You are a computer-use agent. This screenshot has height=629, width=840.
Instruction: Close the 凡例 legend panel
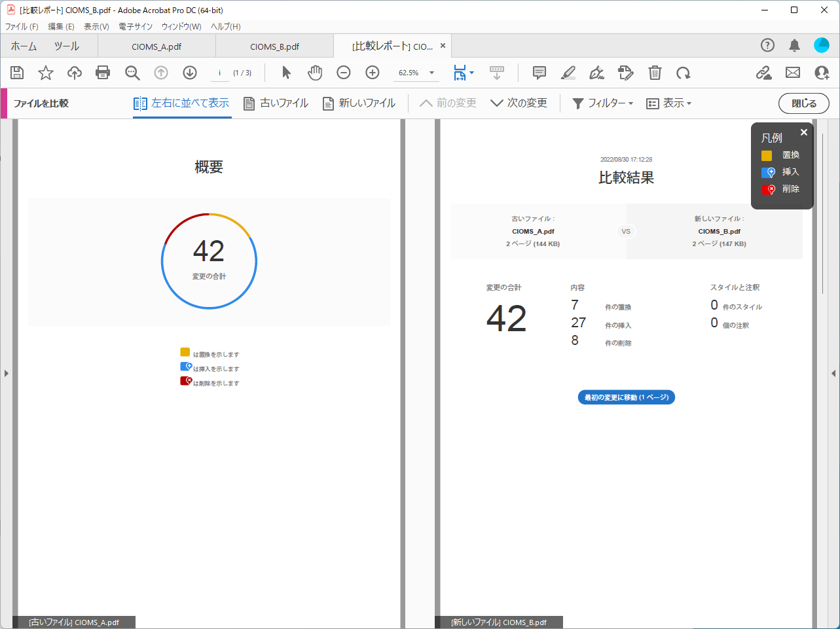(804, 132)
